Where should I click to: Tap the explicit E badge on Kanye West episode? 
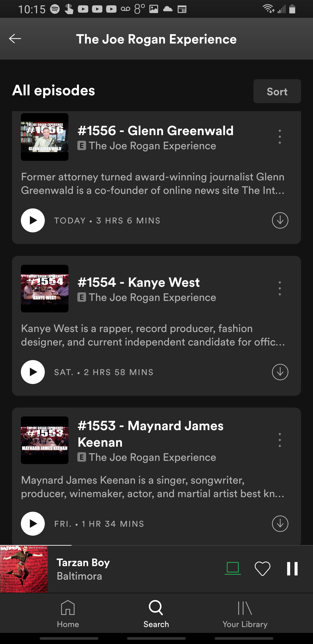[82, 297]
